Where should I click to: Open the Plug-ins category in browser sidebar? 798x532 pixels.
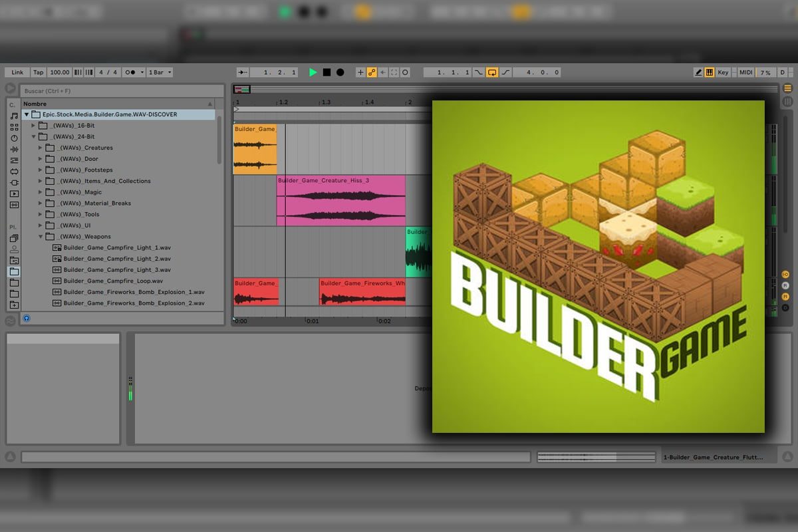14,182
